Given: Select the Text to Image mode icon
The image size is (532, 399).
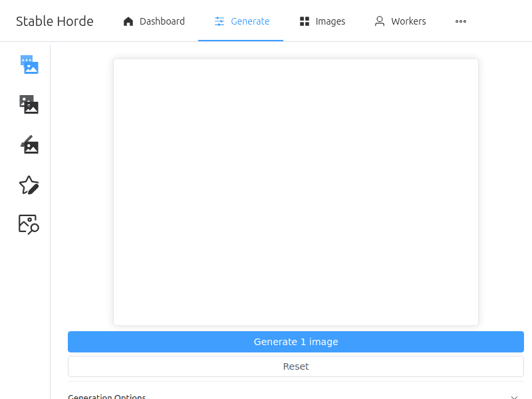Looking at the screenshot, I should (29, 65).
